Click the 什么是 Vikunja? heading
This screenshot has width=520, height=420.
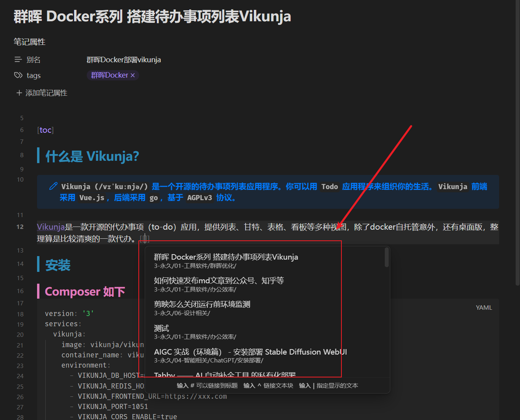point(92,156)
